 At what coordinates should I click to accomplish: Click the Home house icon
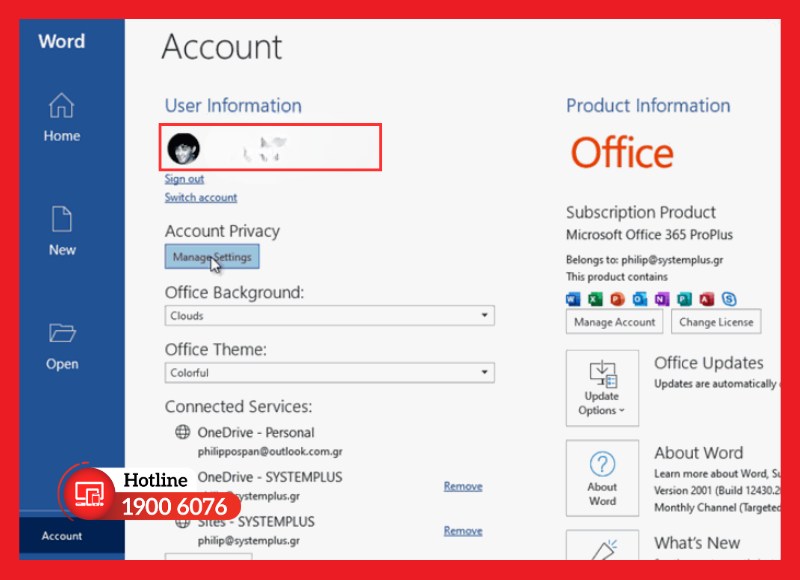(62, 106)
